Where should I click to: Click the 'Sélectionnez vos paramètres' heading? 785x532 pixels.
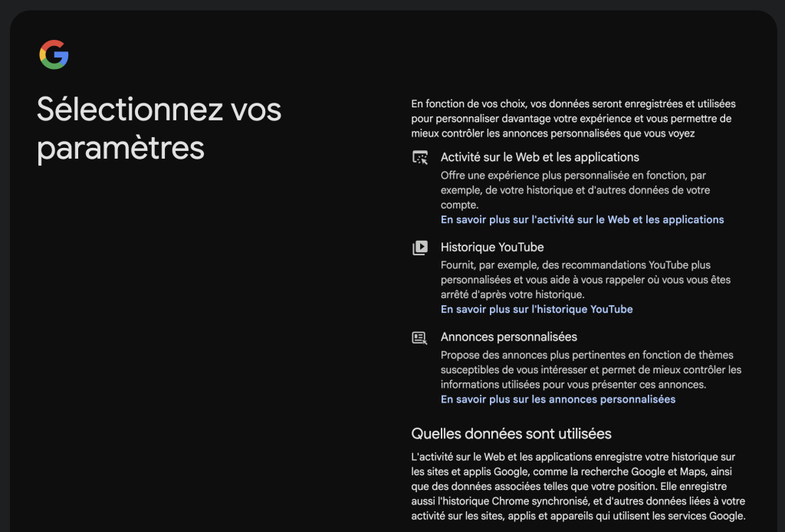[159, 129]
